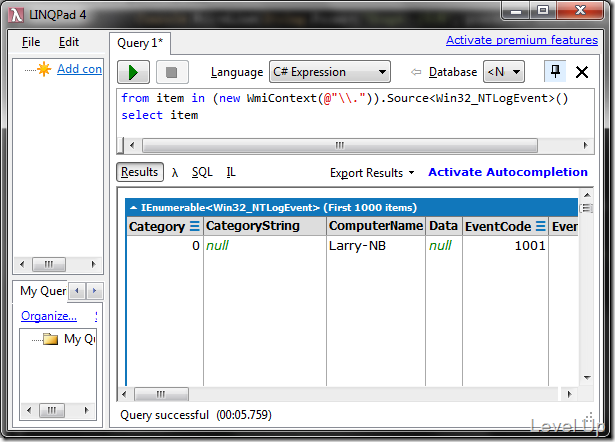
Task: Click results pane scroll-down arrow
Action: 587,378
